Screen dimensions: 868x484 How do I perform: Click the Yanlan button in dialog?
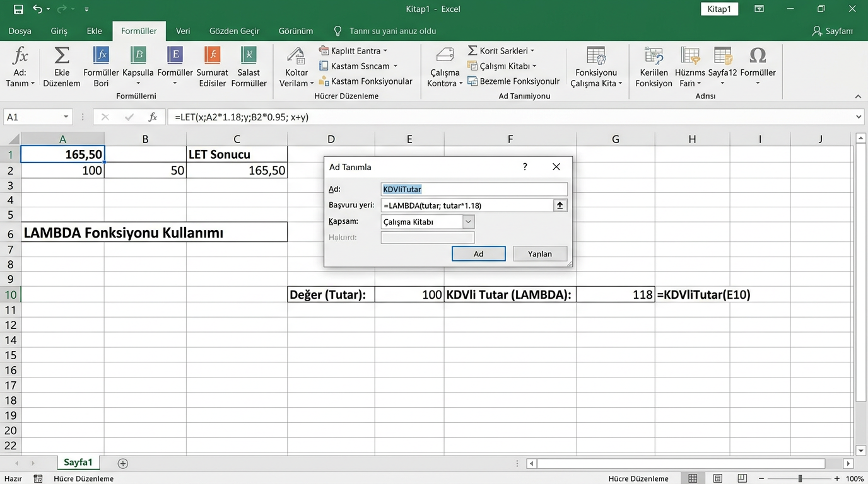(539, 253)
